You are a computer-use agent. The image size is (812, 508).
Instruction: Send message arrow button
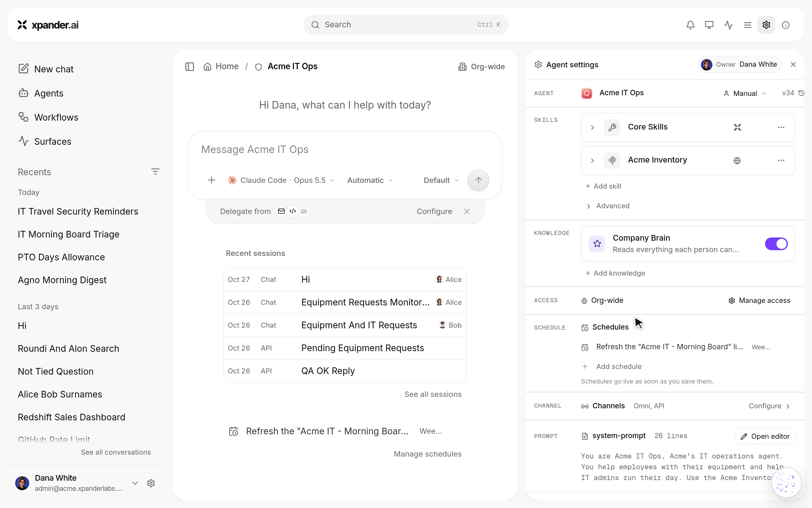478,180
